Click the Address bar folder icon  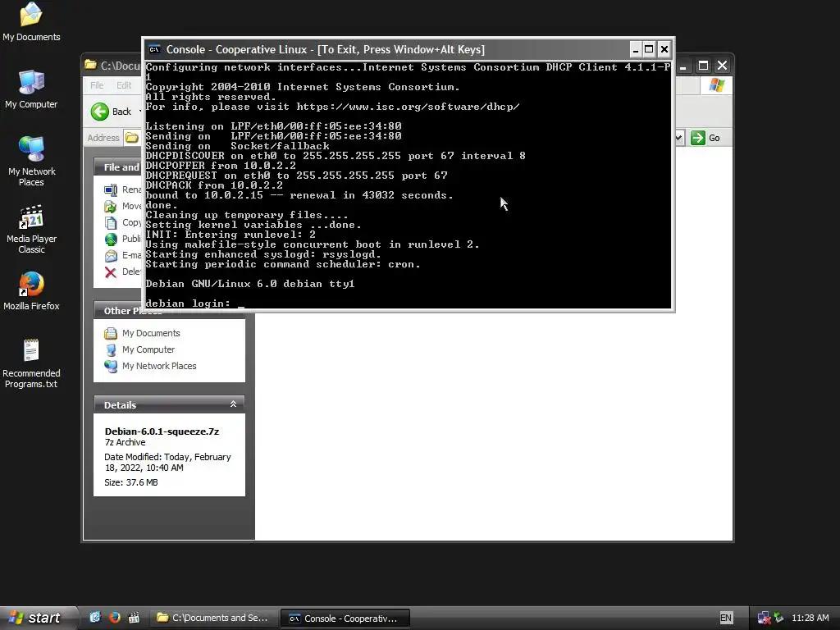pos(131,138)
